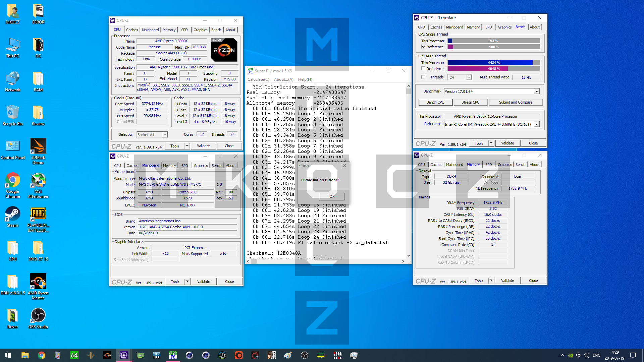
Task: Switch to Caches tab in top-left CPU-Z
Action: [132, 30]
